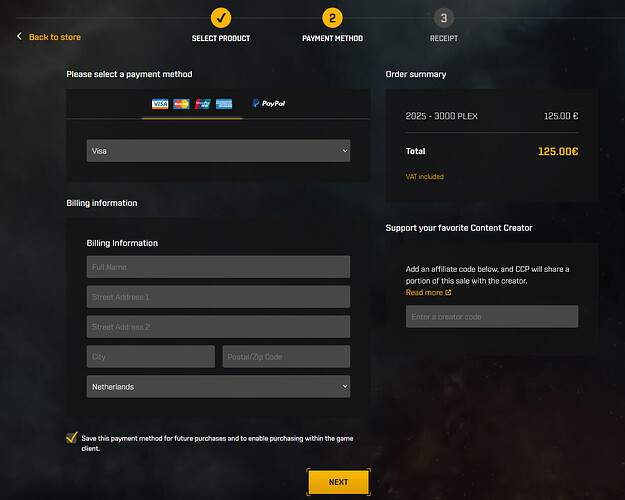Viewport: 625px width, 500px height.
Task: Select the American Express logo
Action: pyautogui.click(x=224, y=104)
